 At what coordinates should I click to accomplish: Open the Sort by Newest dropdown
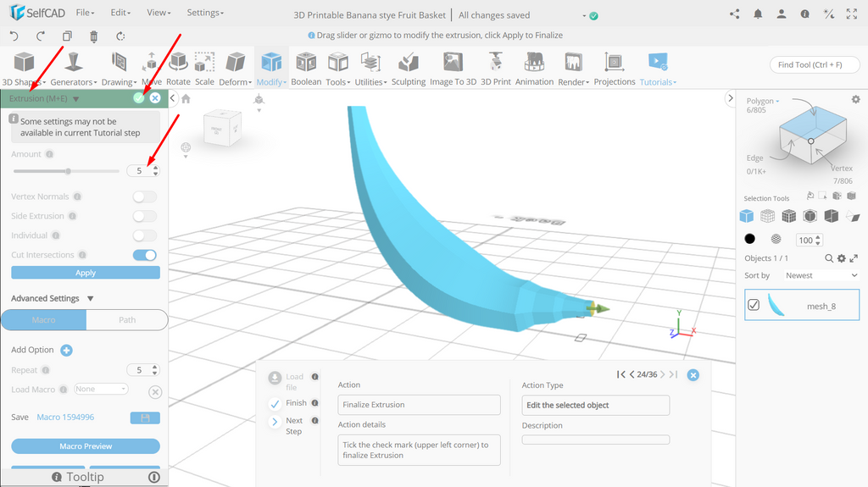point(821,275)
